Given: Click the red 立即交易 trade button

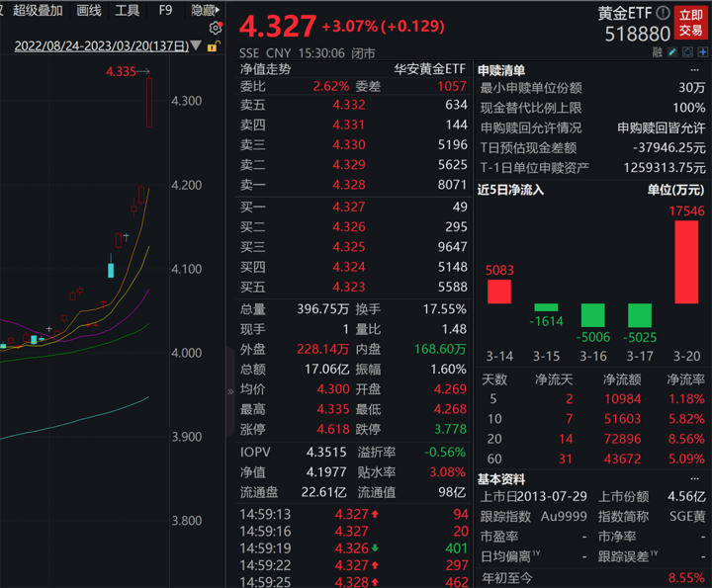Looking at the screenshot, I should 690,23.
